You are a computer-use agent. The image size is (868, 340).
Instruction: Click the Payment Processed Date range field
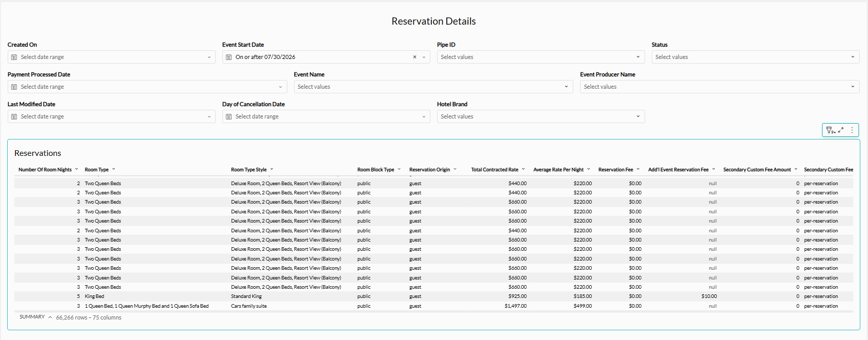(x=147, y=87)
